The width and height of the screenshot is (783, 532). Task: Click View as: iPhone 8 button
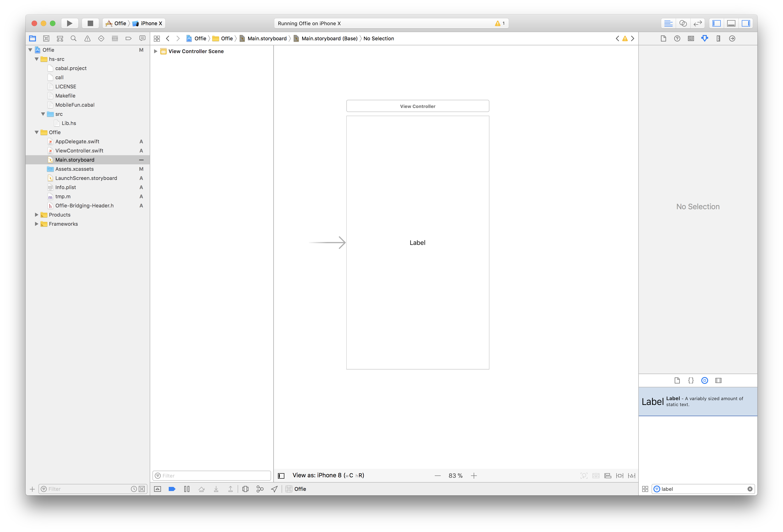328,475
